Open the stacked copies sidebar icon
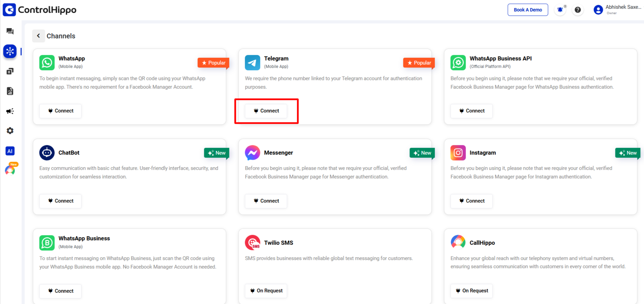 pos(10,71)
